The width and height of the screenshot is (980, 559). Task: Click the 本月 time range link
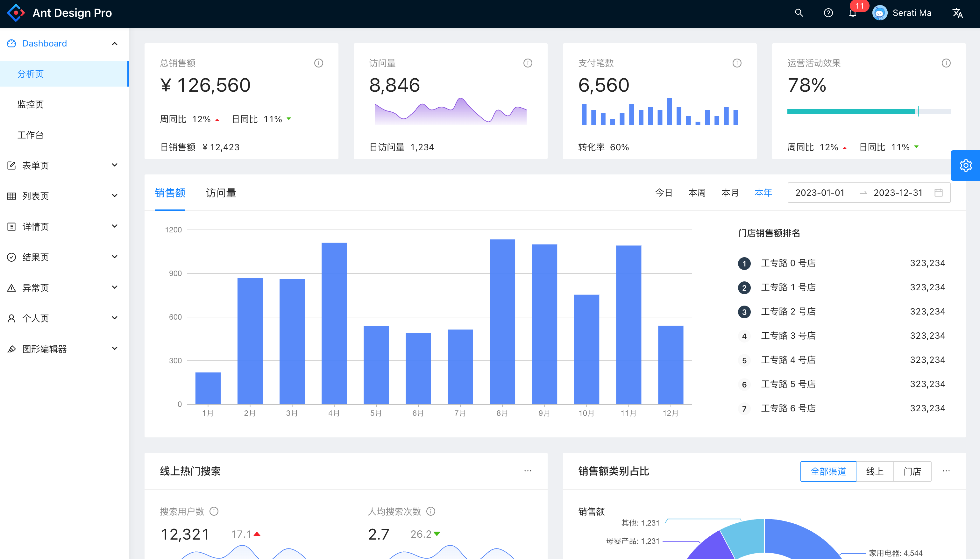[730, 193]
